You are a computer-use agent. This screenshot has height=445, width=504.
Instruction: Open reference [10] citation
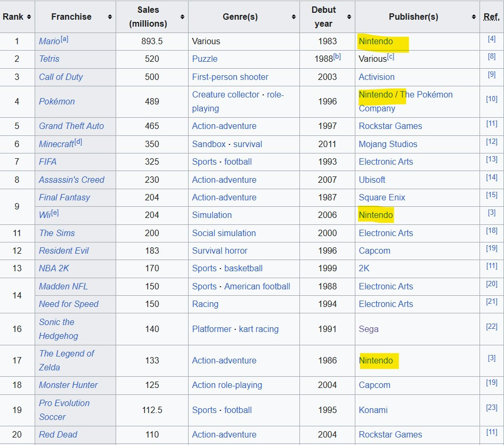pyautogui.click(x=491, y=99)
